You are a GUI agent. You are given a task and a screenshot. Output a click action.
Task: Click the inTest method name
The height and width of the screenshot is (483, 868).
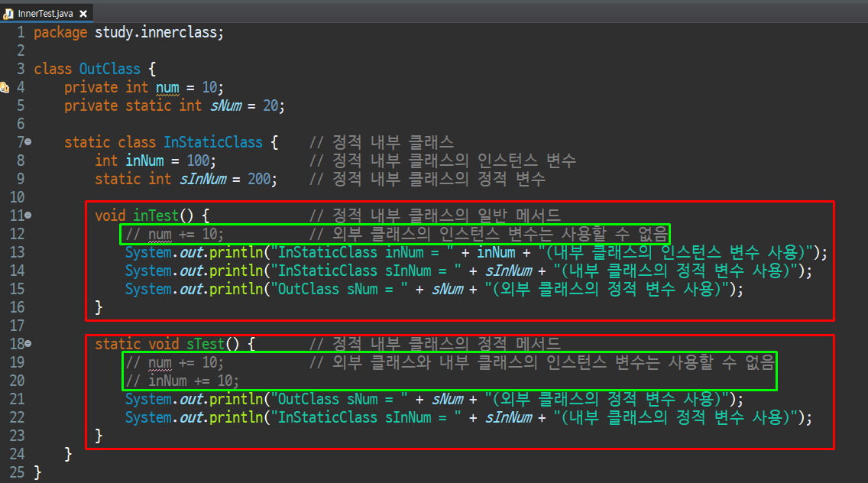coord(156,216)
